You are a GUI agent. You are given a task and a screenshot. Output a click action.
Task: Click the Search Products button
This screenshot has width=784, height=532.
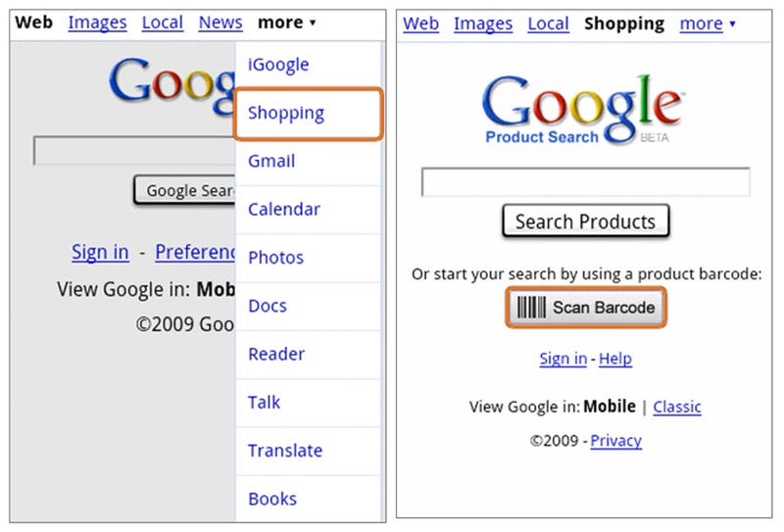[585, 221]
